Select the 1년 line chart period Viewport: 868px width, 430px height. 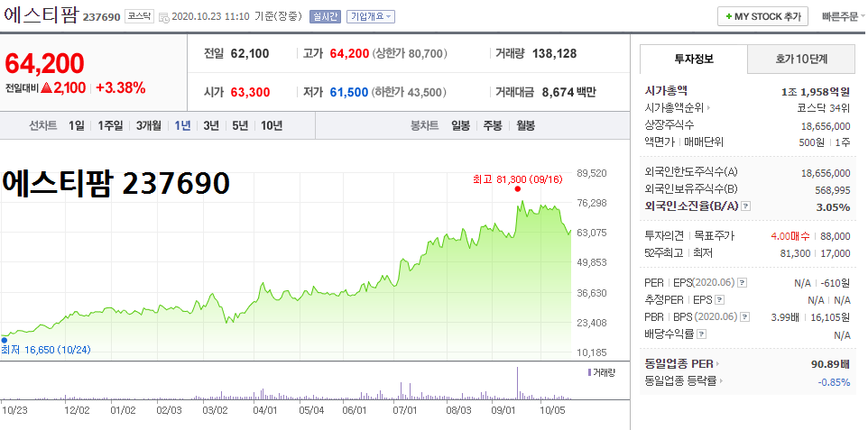[182, 125]
